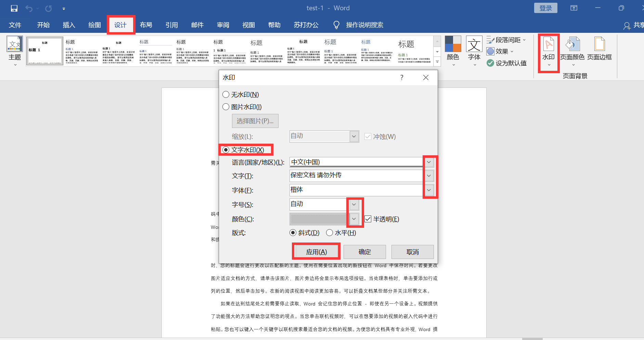The width and height of the screenshot is (644, 340).
Task: Switch to the 审阅 tab
Action: [223, 25]
